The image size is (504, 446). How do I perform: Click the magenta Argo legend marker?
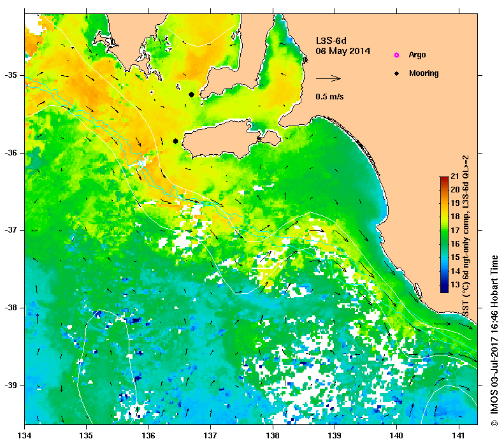pyautogui.click(x=397, y=55)
